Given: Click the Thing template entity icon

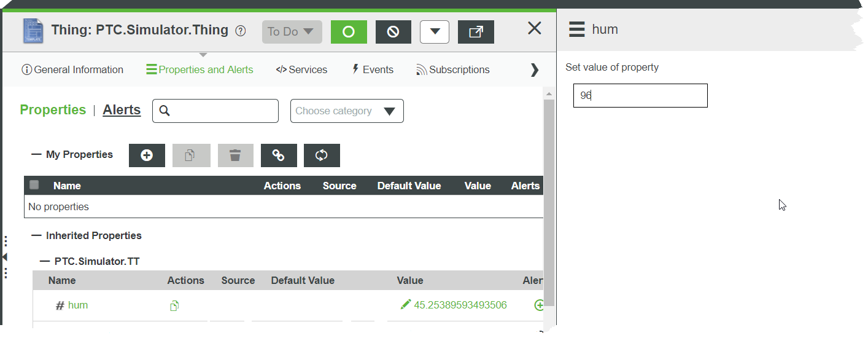Looking at the screenshot, I should tap(33, 31).
